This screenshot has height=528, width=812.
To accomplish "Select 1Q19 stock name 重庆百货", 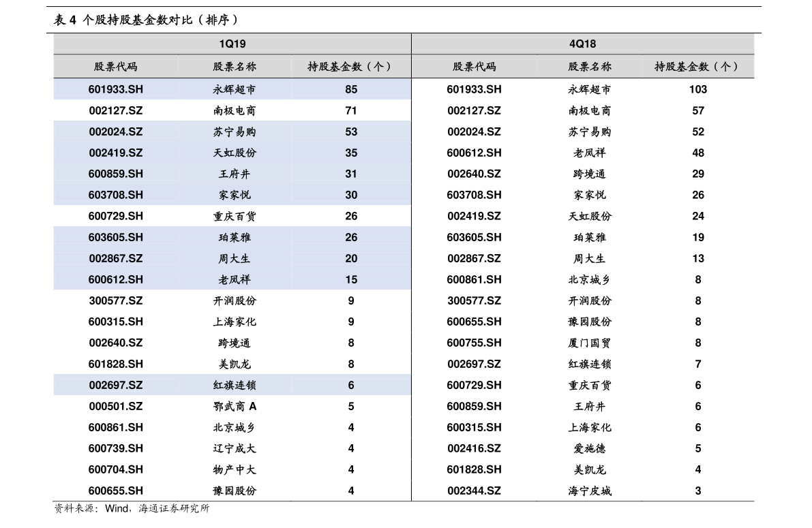I will coord(235,217).
